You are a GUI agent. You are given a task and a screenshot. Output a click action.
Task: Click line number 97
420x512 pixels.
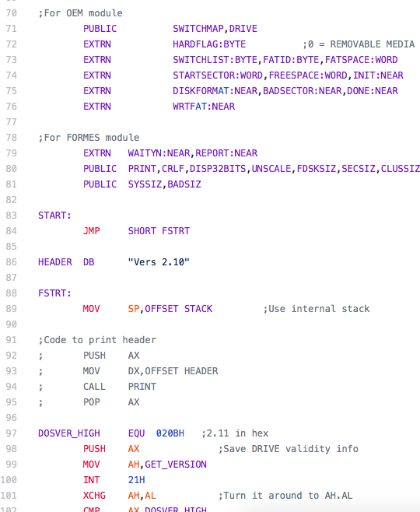[12, 433]
